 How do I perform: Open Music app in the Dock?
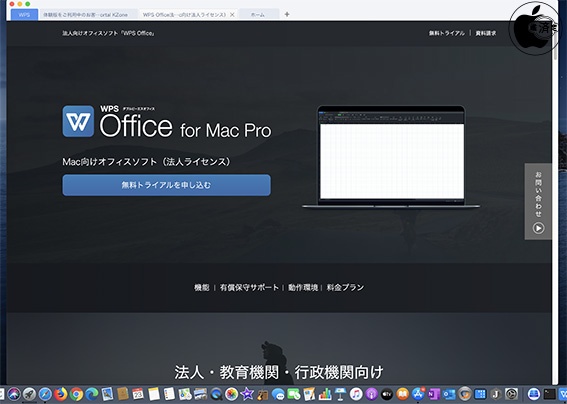(356, 394)
